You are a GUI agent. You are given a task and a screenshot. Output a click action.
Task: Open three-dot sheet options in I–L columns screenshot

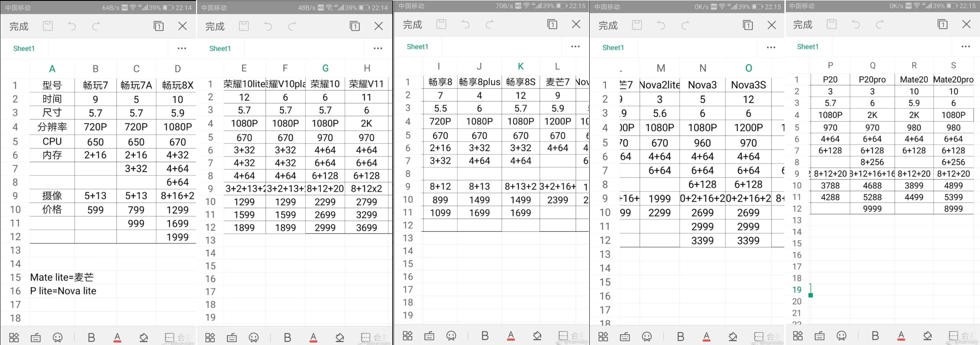(x=576, y=46)
